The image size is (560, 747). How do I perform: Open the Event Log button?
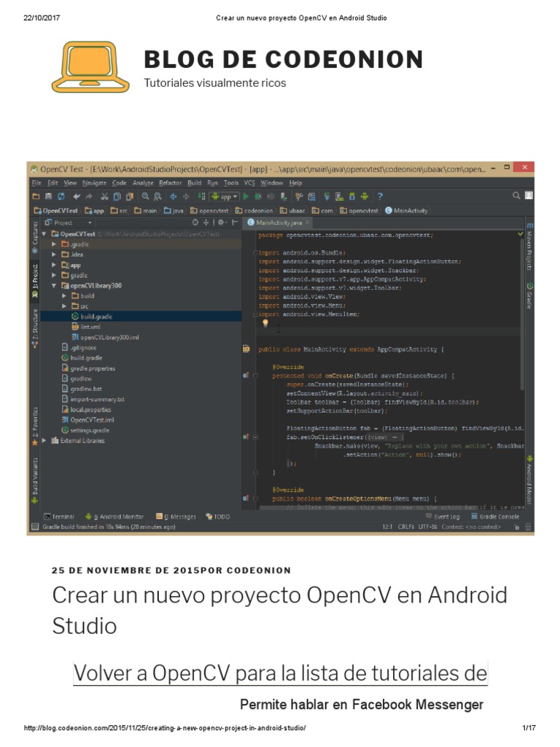(443, 516)
